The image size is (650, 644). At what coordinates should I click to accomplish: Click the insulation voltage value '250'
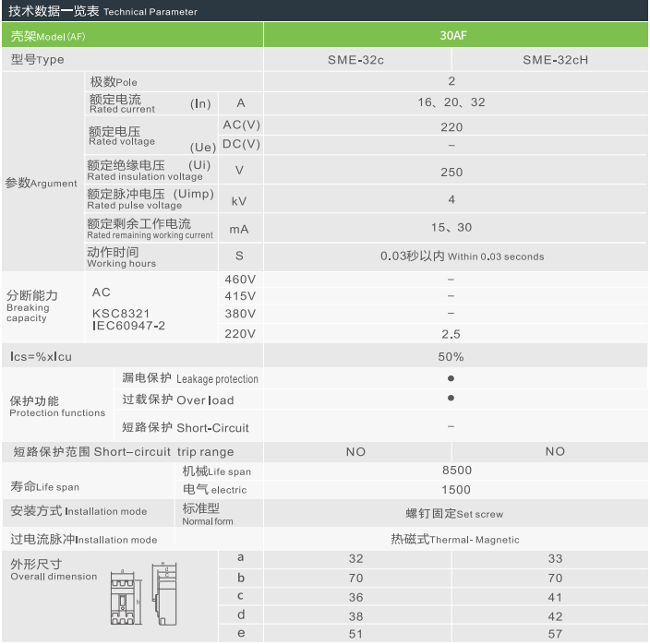[x=451, y=173]
